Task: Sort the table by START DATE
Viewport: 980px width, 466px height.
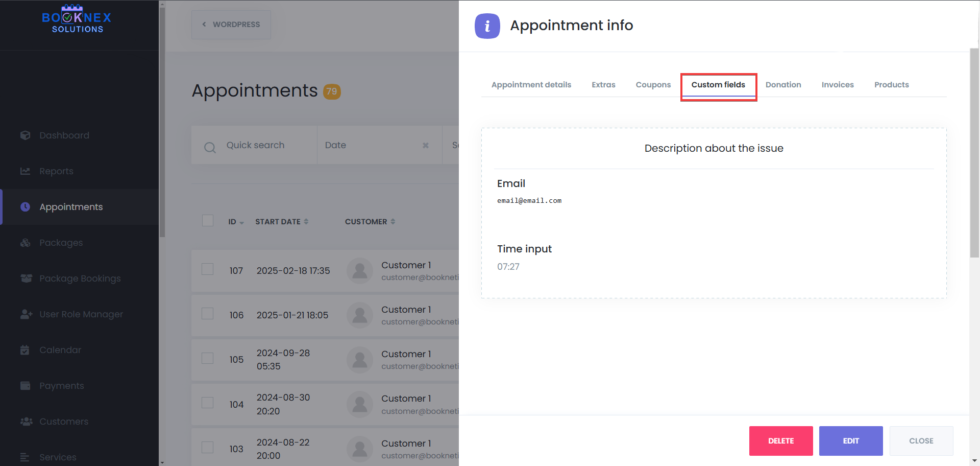Action: click(306, 221)
